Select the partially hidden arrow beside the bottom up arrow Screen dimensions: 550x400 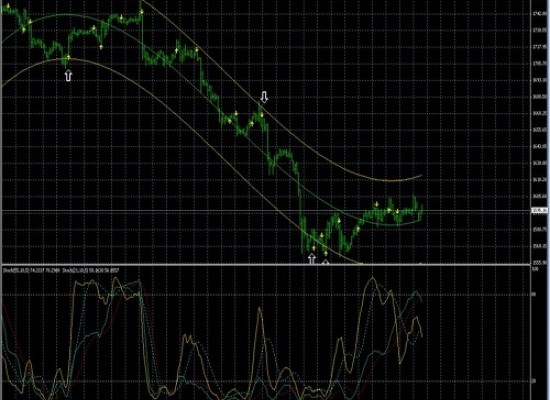[x=326, y=262]
